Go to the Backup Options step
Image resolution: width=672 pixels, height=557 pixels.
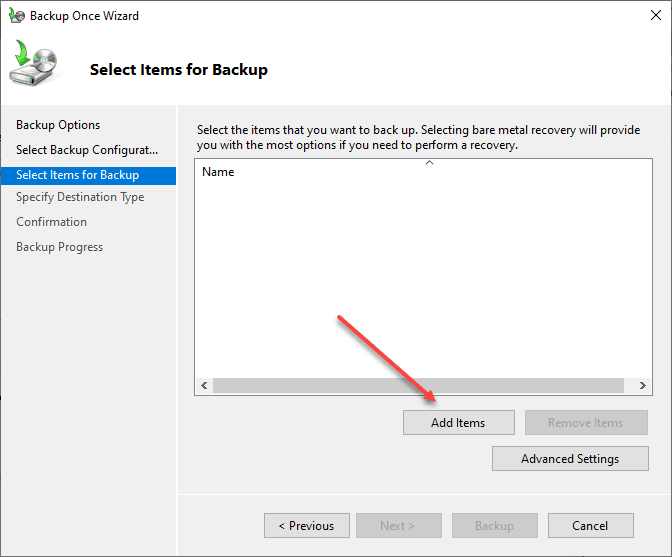pyautogui.click(x=58, y=125)
